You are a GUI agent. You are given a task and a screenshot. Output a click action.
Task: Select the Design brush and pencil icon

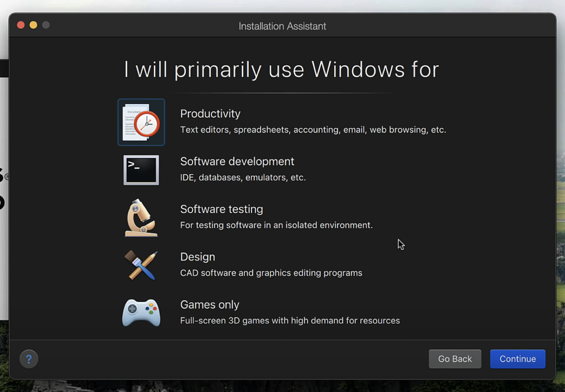click(x=141, y=265)
